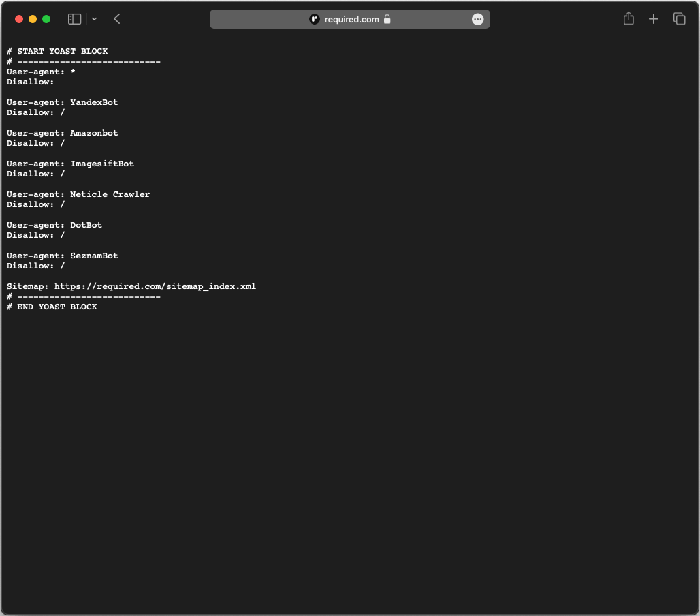700x616 pixels.
Task: Click the '# START YOAST BLOCK' comment
Action: pos(57,51)
